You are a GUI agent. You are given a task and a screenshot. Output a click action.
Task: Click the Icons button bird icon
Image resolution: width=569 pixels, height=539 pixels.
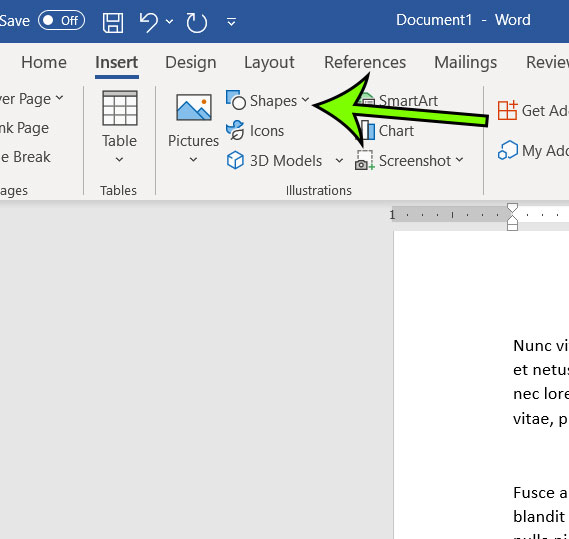pyautogui.click(x=235, y=130)
